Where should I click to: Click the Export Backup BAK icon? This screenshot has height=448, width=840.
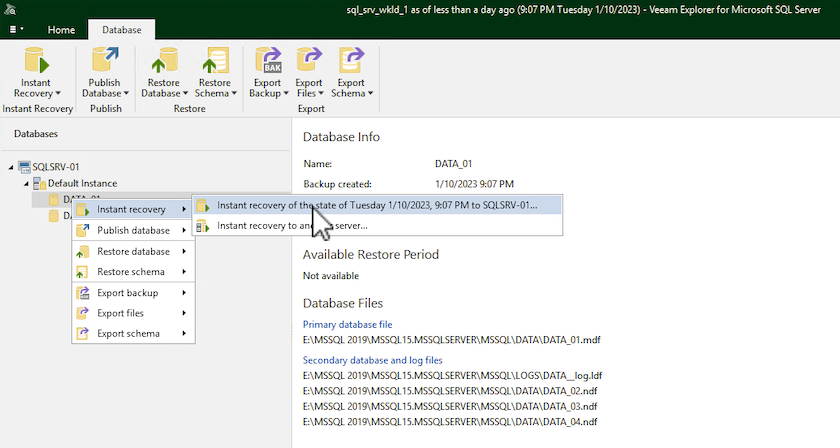click(x=267, y=61)
